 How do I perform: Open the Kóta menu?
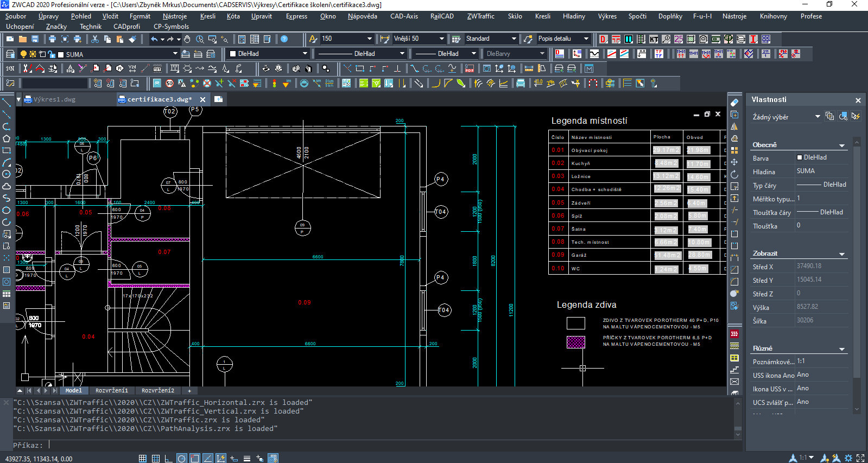click(x=233, y=16)
